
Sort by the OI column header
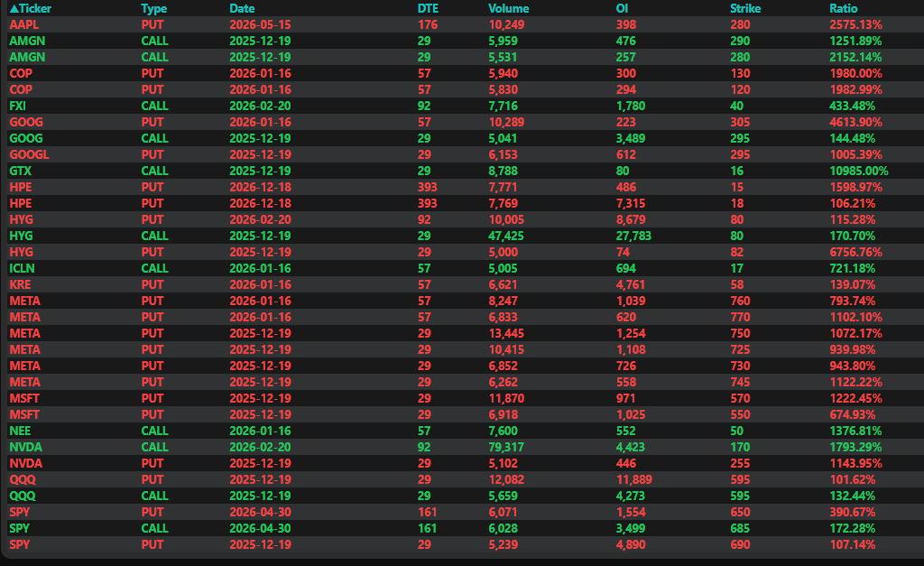622,8
